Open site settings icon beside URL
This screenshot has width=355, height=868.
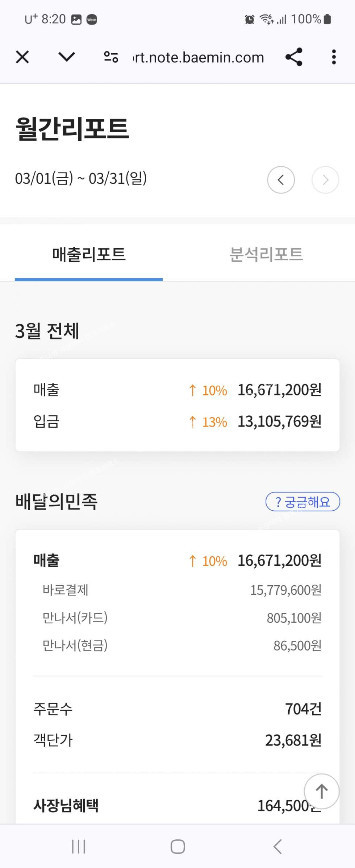pyautogui.click(x=111, y=57)
